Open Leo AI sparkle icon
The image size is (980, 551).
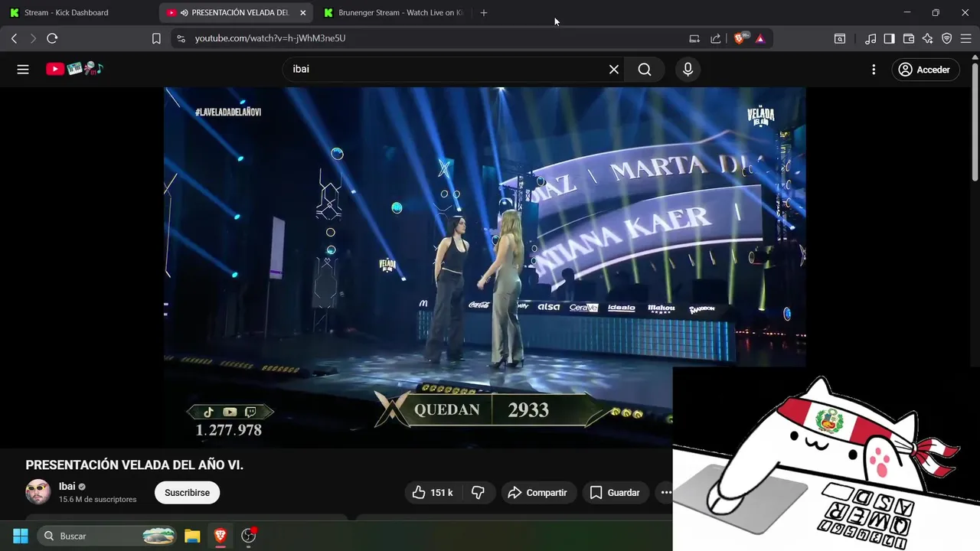(928, 38)
